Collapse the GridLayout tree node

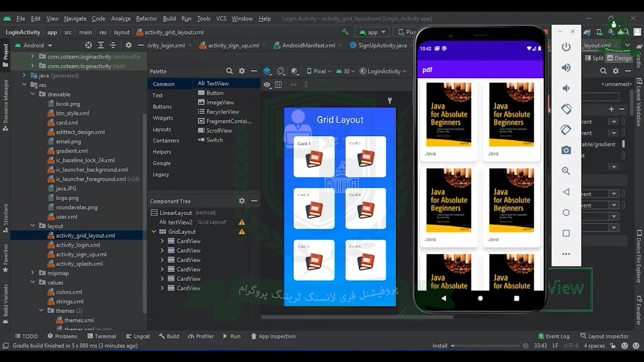[x=154, y=232]
